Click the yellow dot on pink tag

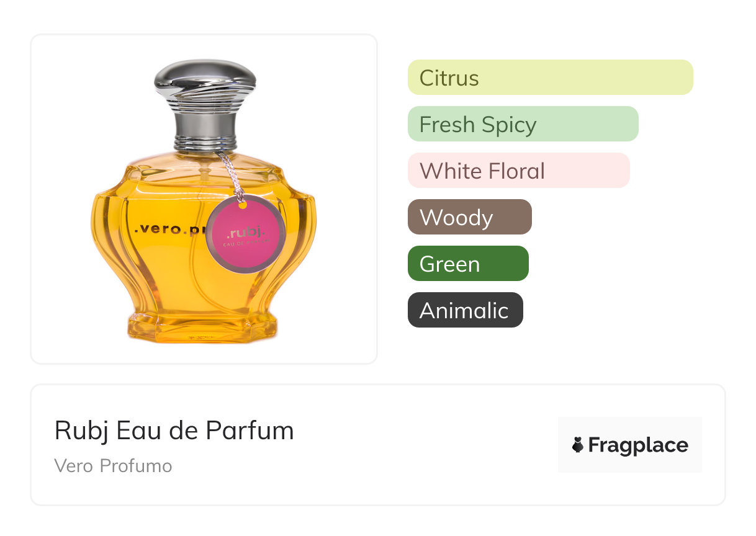243,205
